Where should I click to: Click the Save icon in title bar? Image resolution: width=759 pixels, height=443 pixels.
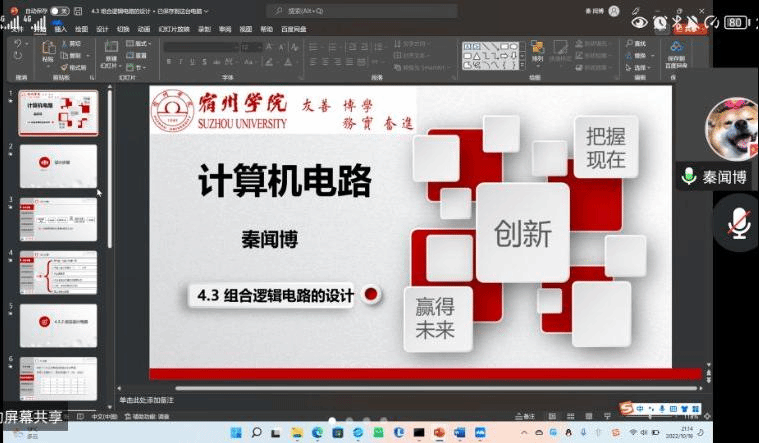click(x=79, y=11)
